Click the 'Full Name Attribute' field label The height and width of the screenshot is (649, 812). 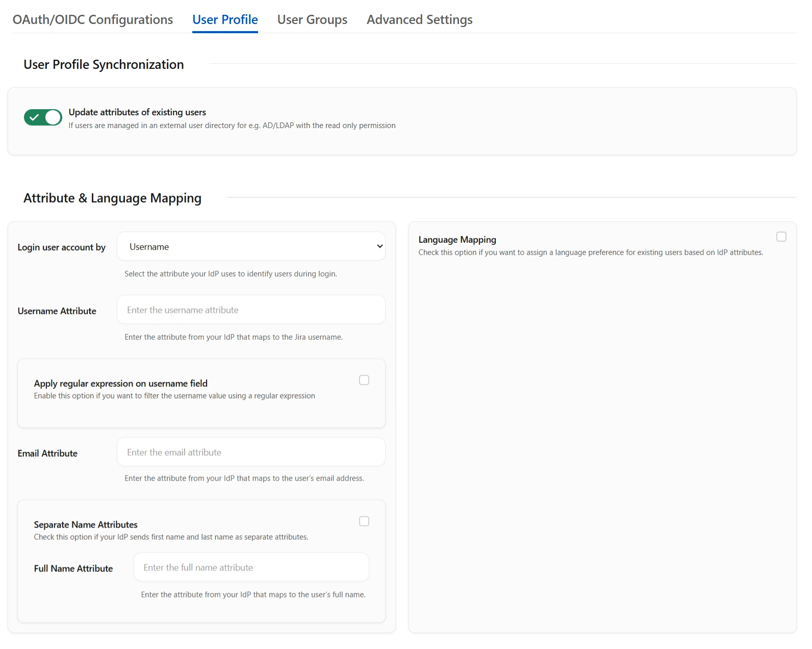(x=73, y=568)
